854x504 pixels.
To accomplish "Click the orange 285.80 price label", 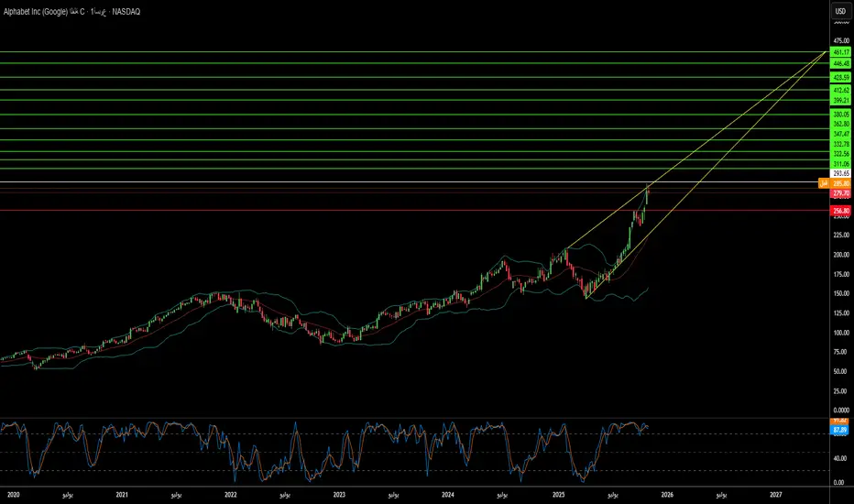I will 840,183.
